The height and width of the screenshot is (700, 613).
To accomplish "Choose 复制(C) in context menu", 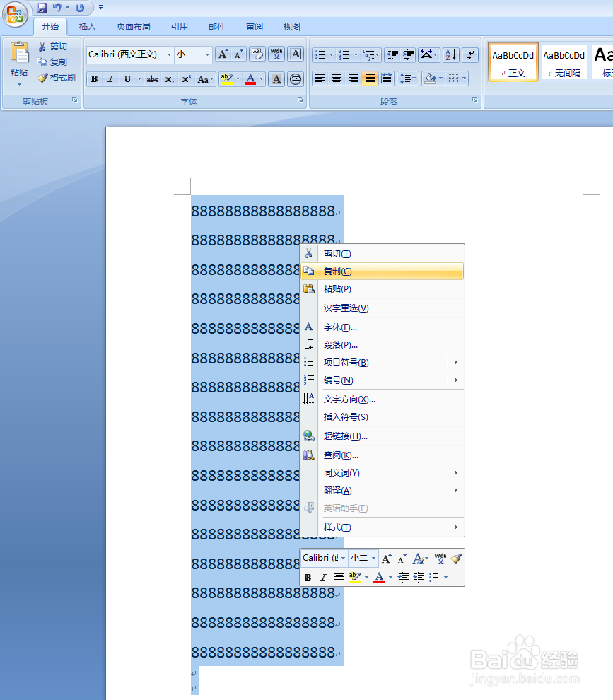I will point(383,272).
